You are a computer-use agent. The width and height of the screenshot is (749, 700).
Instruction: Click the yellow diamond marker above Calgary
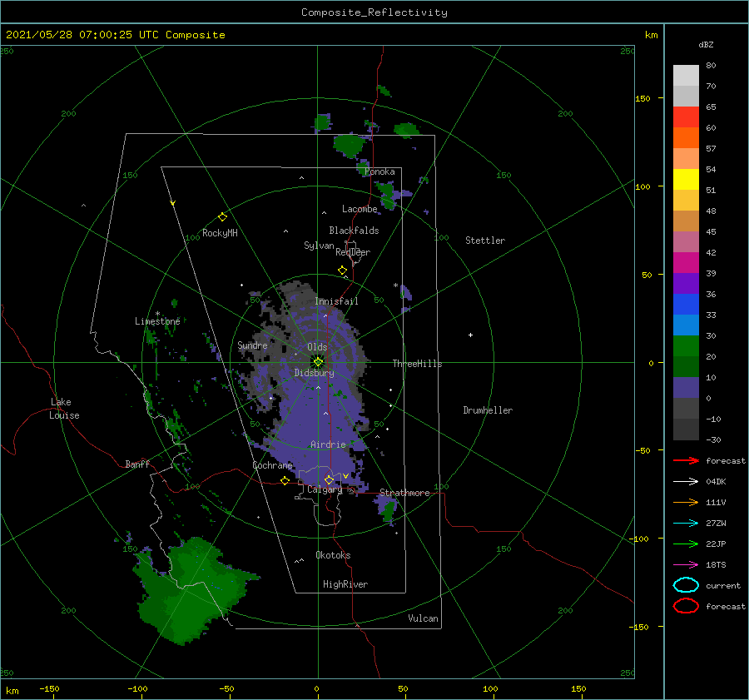tap(329, 479)
